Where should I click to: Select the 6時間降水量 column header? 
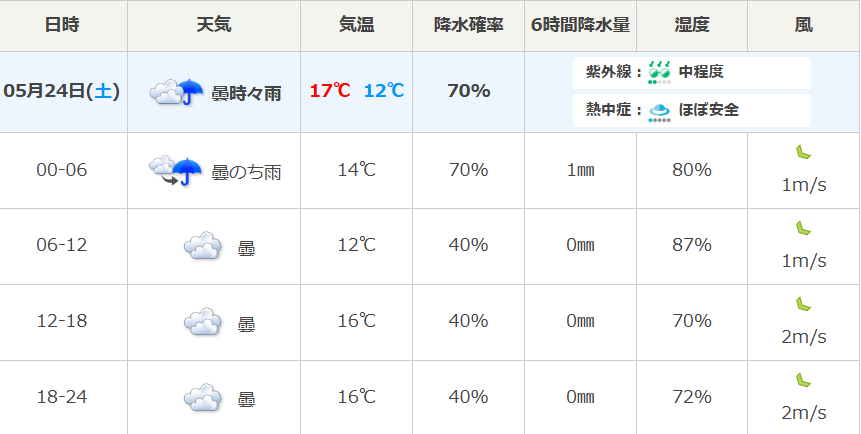(x=580, y=25)
